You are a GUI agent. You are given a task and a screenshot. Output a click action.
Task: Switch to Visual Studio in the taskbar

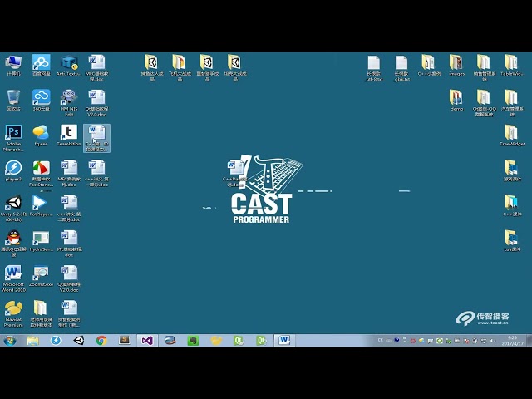pos(147,341)
